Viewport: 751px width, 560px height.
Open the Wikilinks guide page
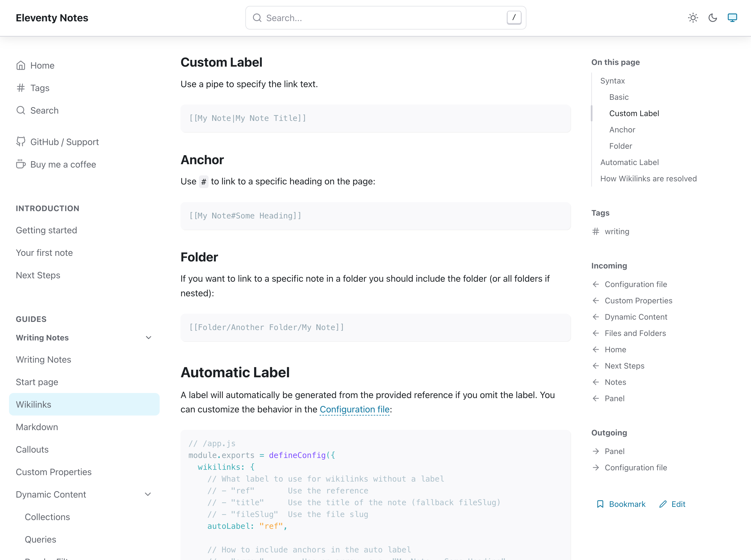point(33,404)
